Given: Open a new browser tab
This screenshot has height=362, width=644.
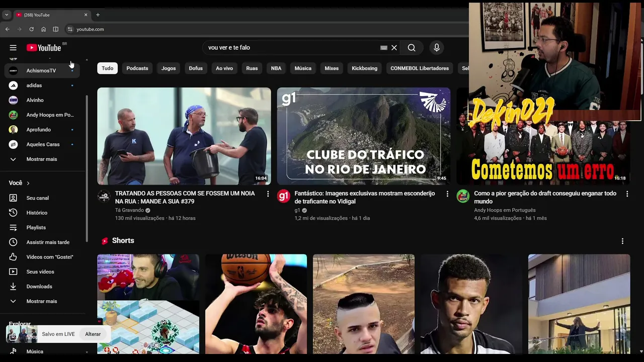Looking at the screenshot, I should pyautogui.click(x=98, y=15).
